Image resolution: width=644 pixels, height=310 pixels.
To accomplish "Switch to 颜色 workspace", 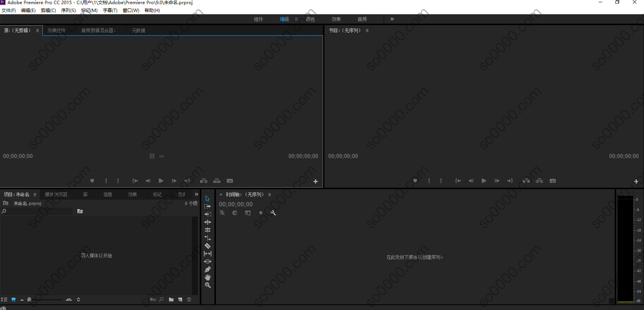I will coord(311,19).
